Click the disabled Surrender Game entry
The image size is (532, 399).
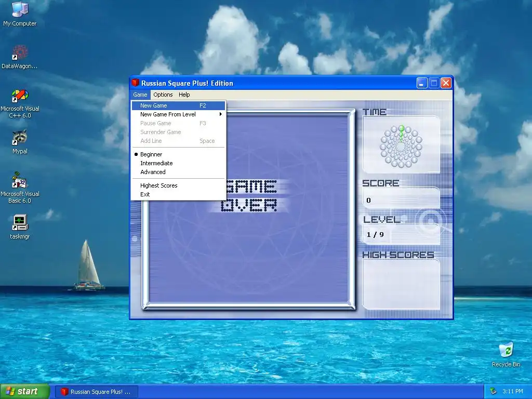[x=179, y=132]
